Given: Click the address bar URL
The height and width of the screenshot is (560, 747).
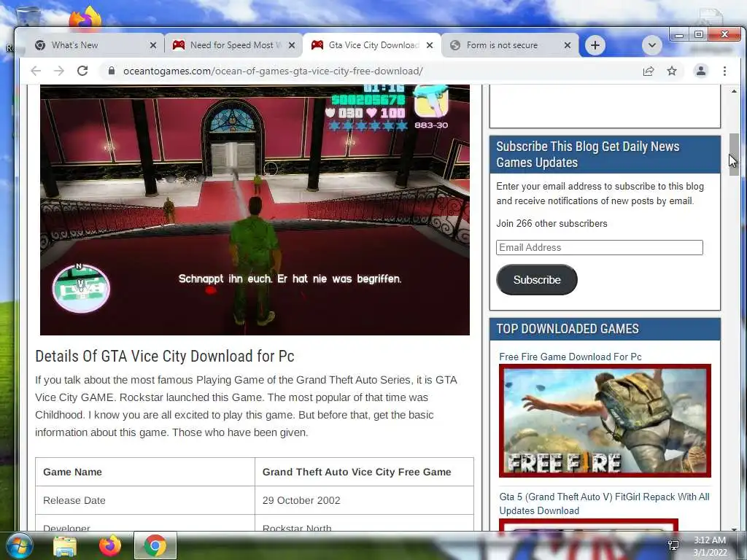Looking at the screenshot, I should coord(273,71).
